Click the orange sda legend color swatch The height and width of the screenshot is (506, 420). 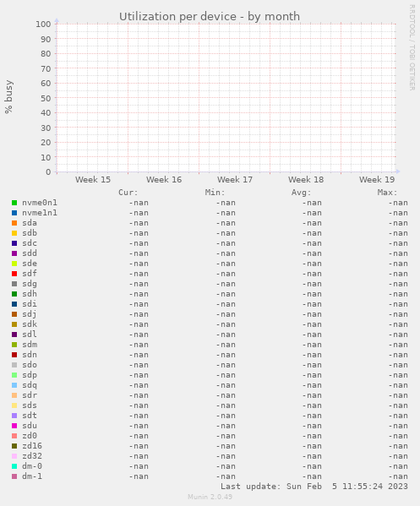click(14, 223)
